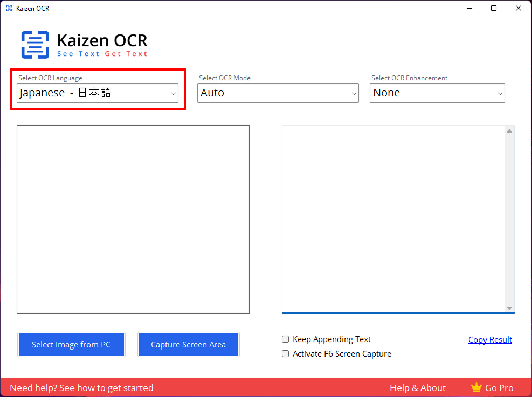Image resolution: width=532 pixels, height=397 pixels.
Task: Click the Kaizen OCR logo icon
Action: click(35, 45)
